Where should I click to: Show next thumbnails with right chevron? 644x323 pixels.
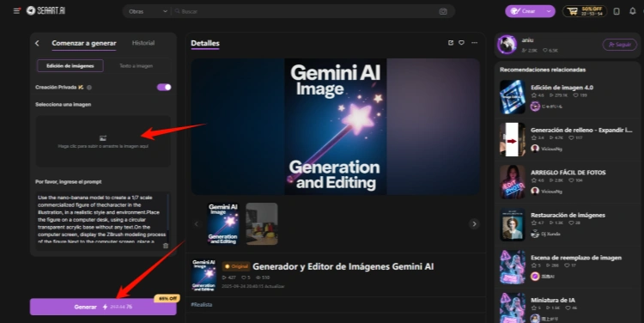(474, 224)
